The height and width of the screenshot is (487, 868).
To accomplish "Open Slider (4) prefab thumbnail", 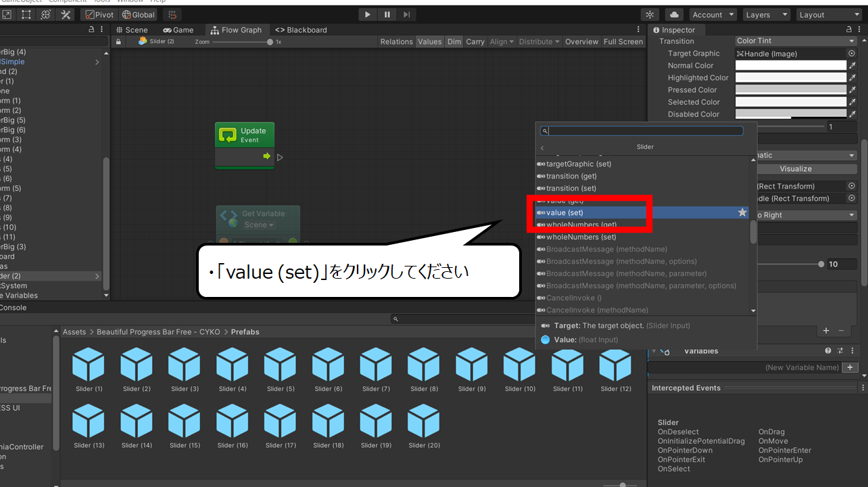I will 233,370.
